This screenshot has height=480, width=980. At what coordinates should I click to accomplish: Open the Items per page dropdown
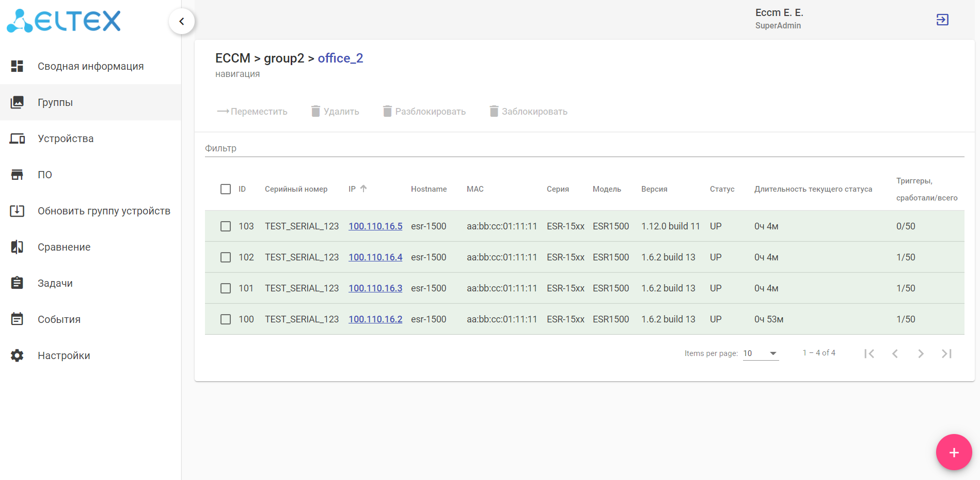pyautogui.click(x=760, y=353)
